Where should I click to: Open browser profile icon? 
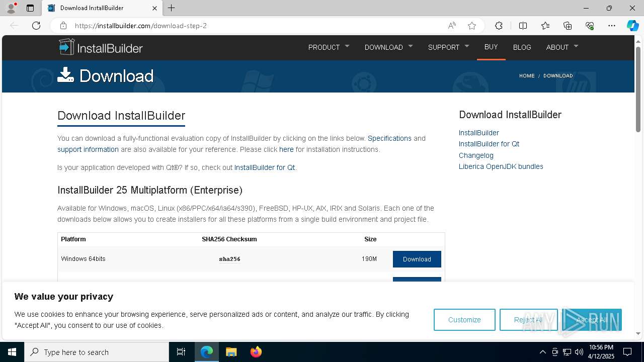point(11,8)
